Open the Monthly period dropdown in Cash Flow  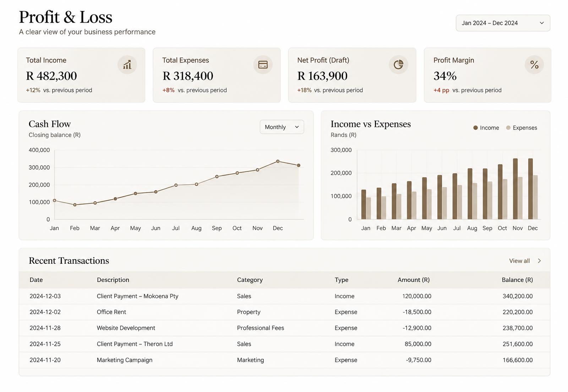[x=282, y=127]
